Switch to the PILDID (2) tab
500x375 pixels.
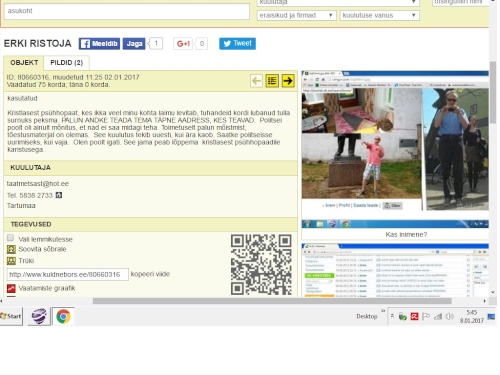coord(66,63)
